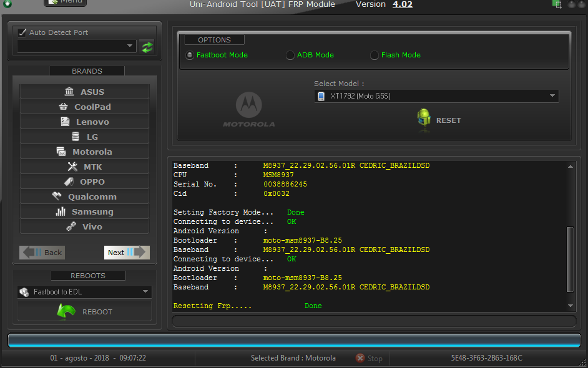588x368 pixels.
Task: Choose the Vivo brand
Action: click(x=84, y=226)
